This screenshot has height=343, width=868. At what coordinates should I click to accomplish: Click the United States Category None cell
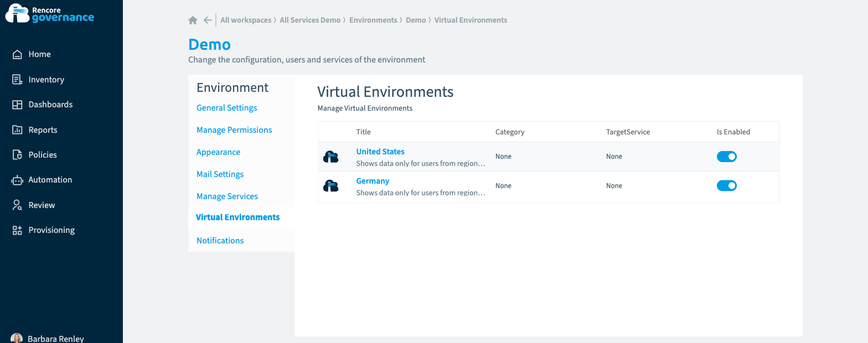[x=503, y=157]
